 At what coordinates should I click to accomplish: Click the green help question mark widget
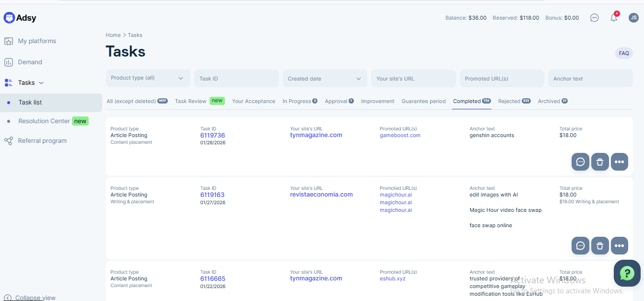pos(627,273)
